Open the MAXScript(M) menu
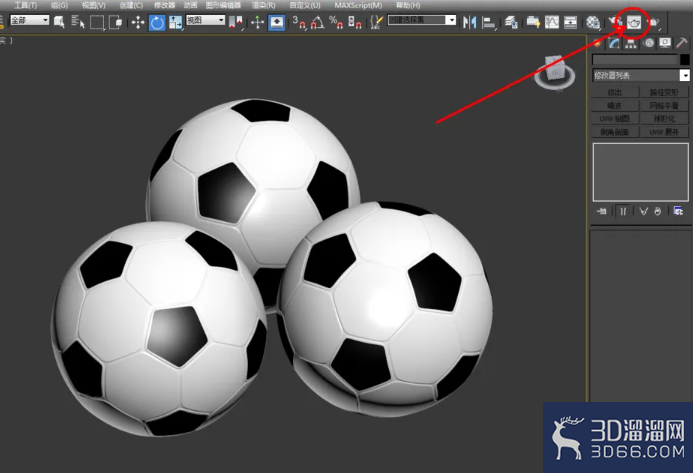 [x=358, y=5]
